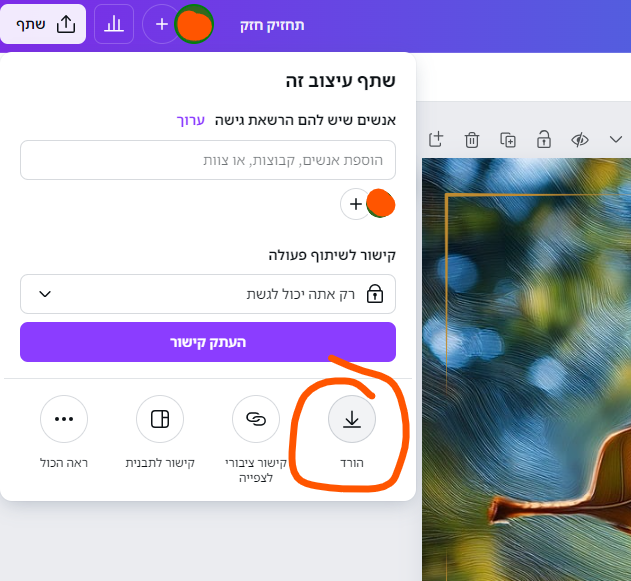Delete page using the trash icon

click(x=472, y=140)
